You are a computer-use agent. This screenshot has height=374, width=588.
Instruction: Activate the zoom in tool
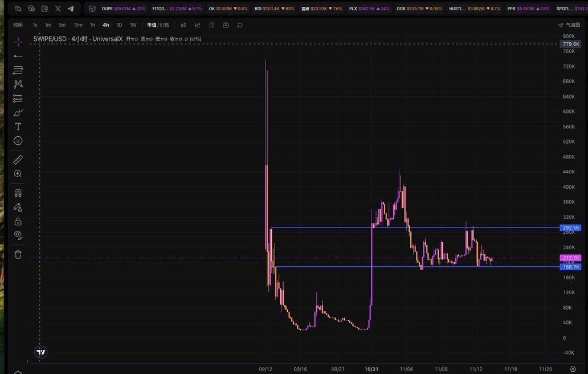(x=18, y=173)
